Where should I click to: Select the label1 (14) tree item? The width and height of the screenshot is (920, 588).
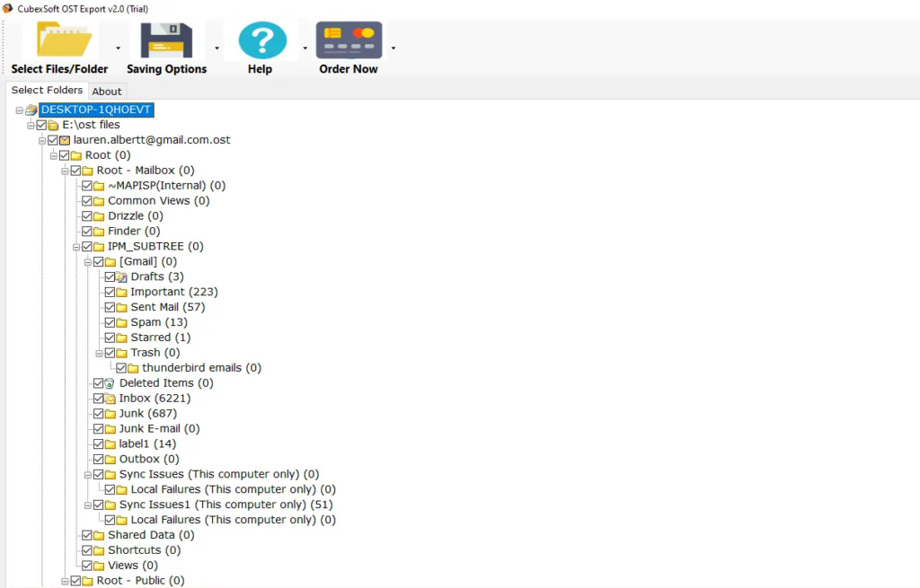click(147, 444)
